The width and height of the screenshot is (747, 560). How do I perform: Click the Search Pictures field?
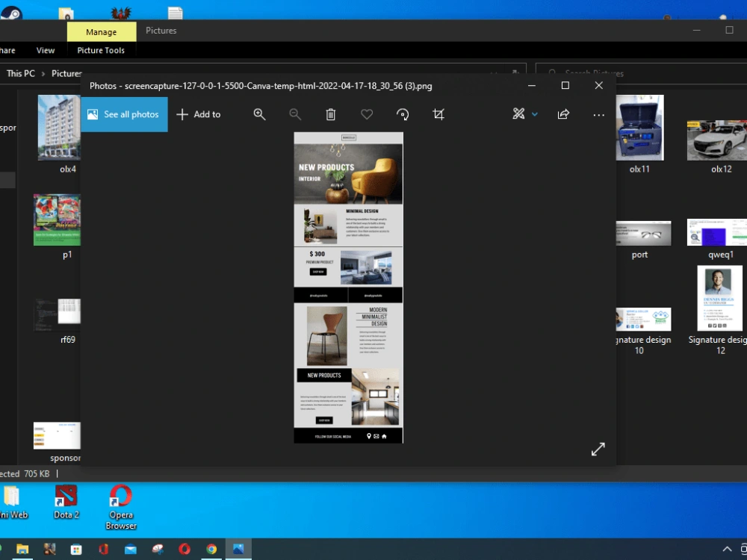641,73
